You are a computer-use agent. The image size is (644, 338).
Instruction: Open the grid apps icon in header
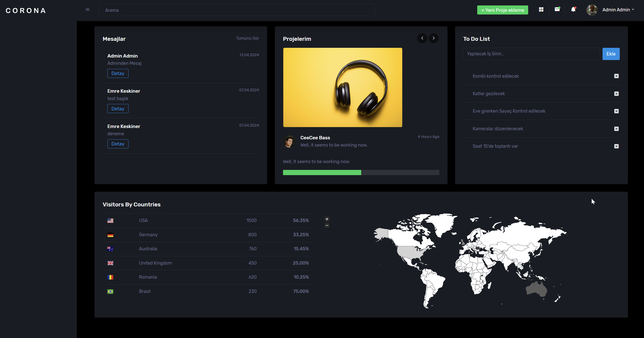coord(541,10)
